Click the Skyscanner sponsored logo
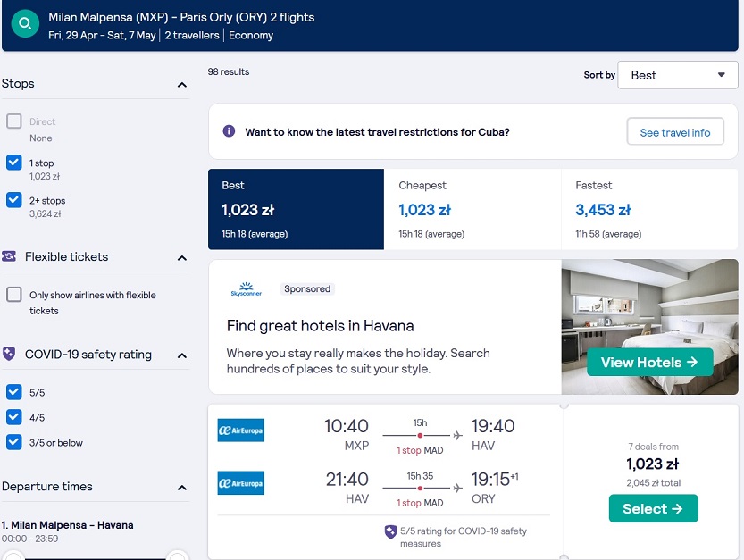 (x=247, y=289)
